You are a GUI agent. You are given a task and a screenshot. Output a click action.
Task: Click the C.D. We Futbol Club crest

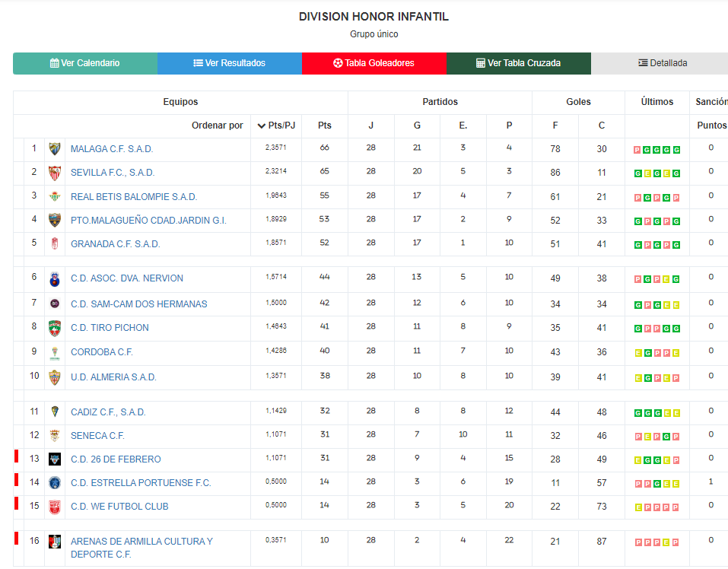[x=55, y=507]
